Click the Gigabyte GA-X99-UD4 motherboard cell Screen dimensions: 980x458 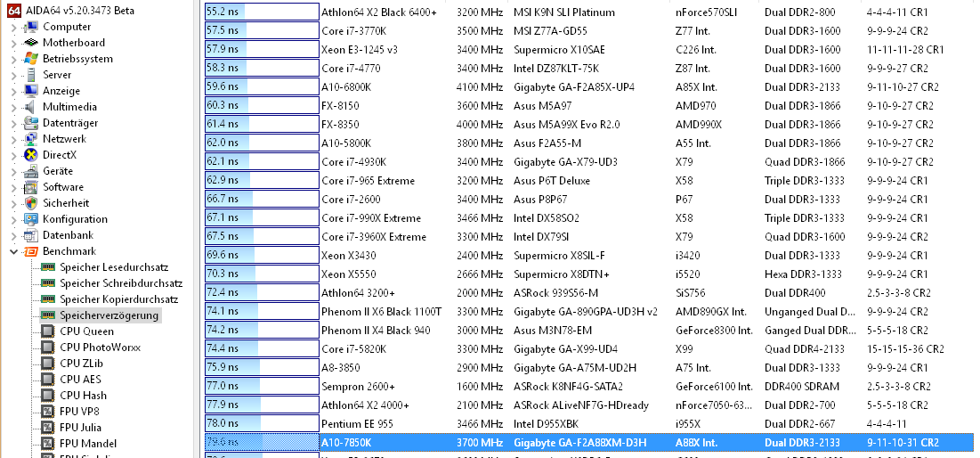565,349
